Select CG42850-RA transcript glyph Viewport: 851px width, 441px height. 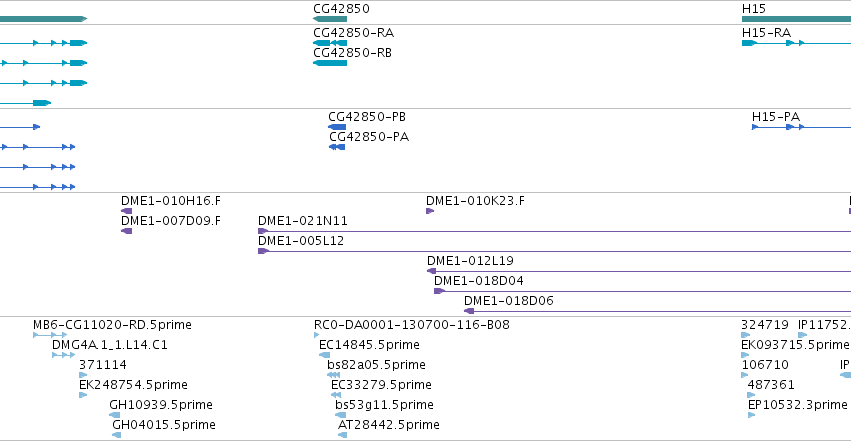(x=330, y=43)
